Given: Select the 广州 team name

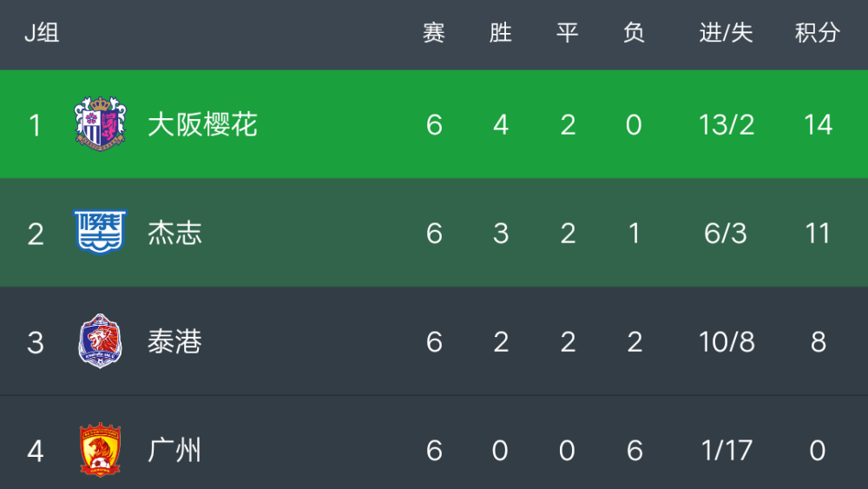Looking at the screenshot, I should [x=174, y=450].
